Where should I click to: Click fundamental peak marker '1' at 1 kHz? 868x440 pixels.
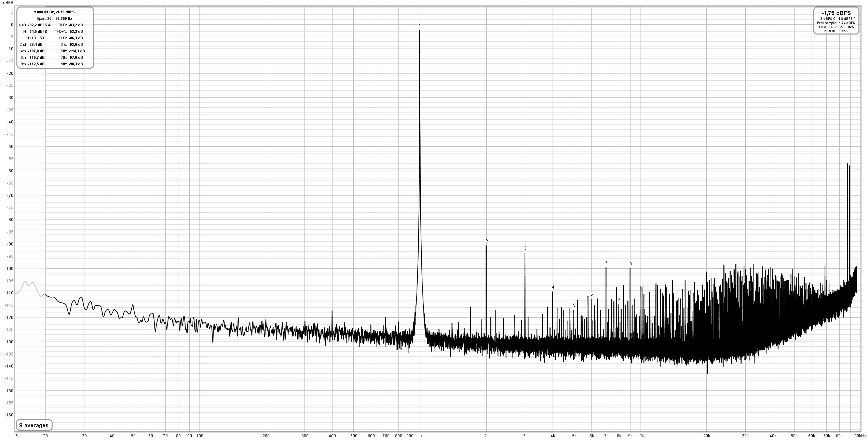pos(420,25)
